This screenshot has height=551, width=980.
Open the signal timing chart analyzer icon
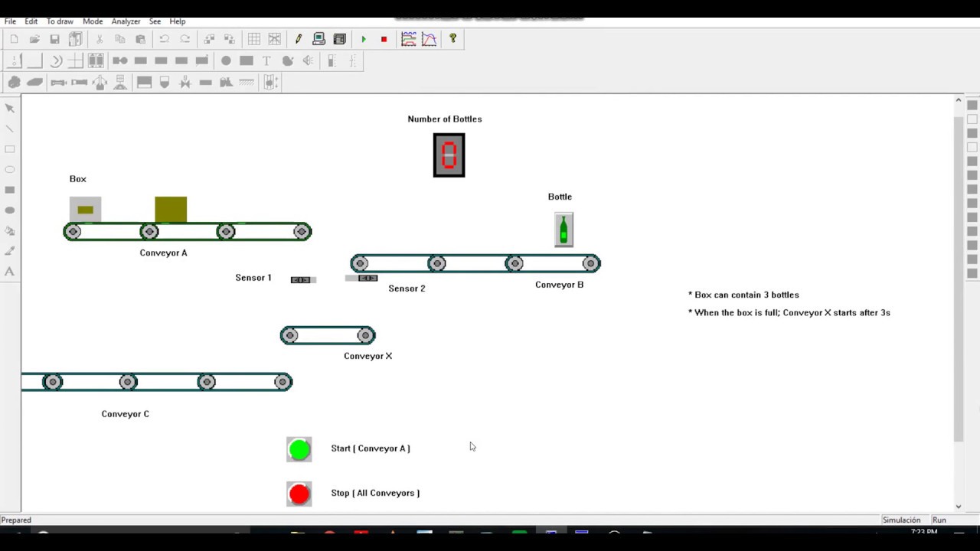[x=409, y=39]
